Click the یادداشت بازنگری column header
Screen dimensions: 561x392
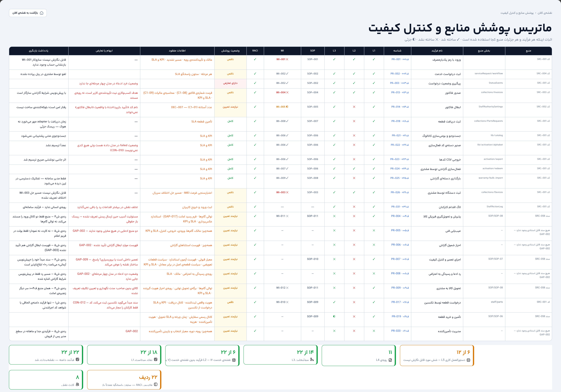(39, 51)
